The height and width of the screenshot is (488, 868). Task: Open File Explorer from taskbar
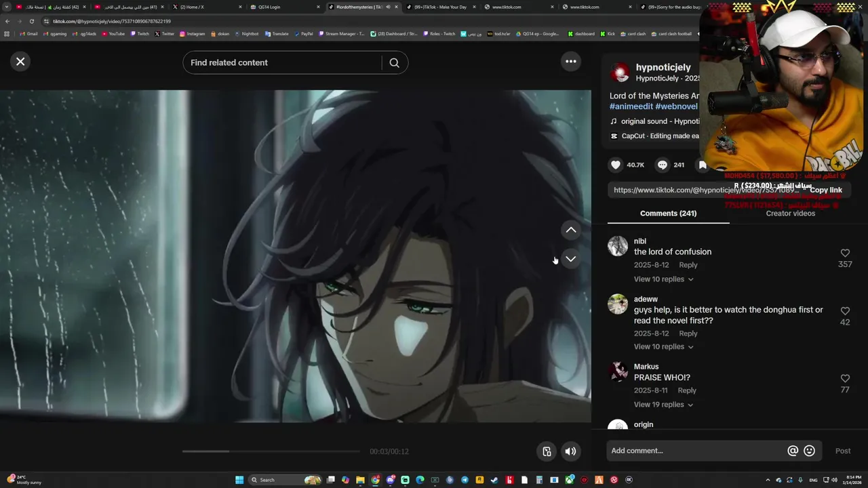(360, 480)
